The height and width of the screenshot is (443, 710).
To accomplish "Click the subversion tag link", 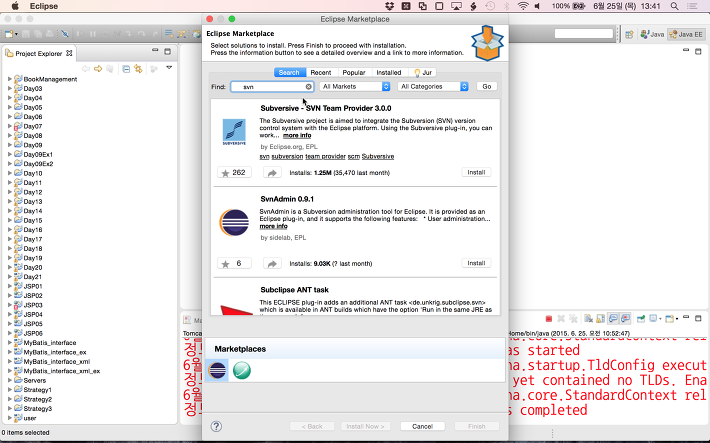I will pos(287,156).
